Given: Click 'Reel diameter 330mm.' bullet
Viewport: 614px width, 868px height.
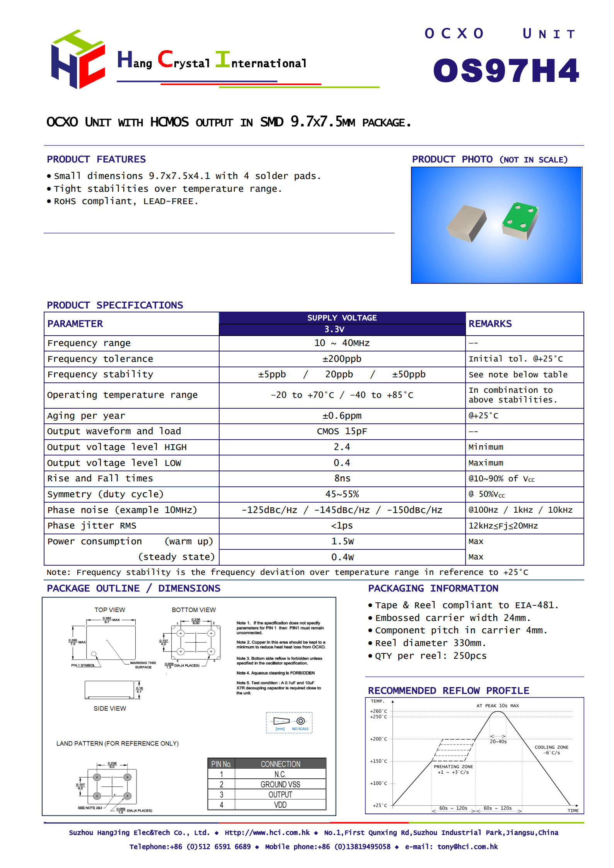Looking at the screenshot, I should coord(430,643).
